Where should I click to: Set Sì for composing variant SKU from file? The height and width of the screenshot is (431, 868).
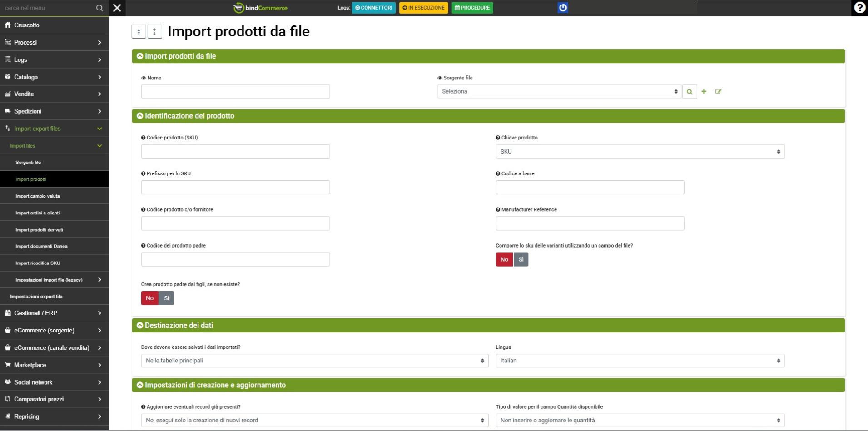pos(521,259)
